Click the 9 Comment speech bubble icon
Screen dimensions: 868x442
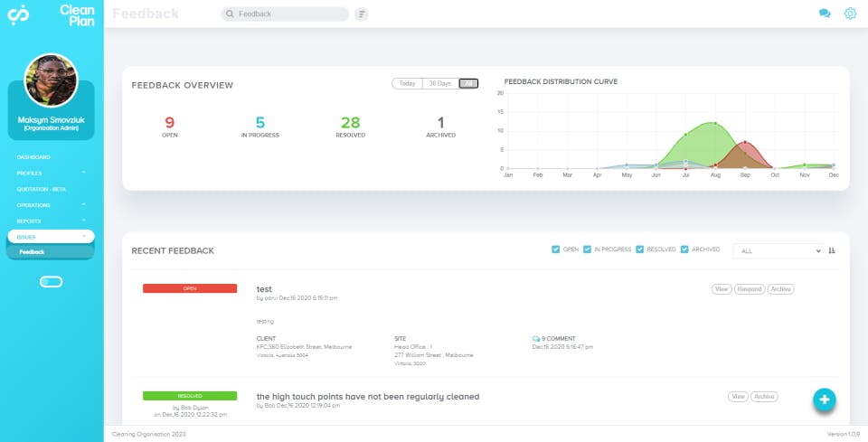coord(536,338)
